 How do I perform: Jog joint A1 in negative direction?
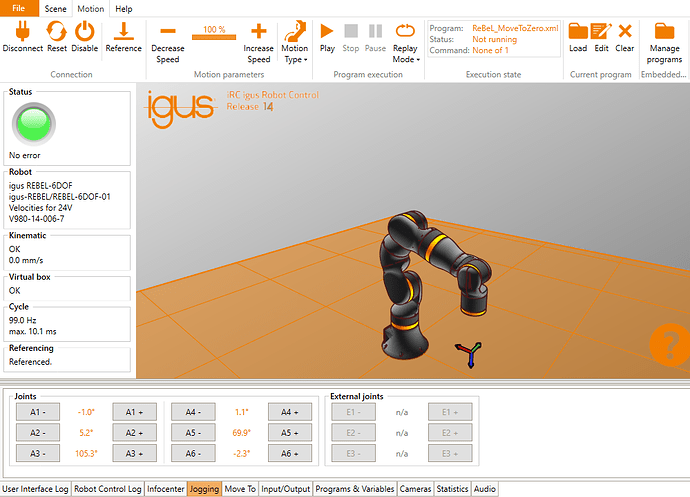[38, 412]
